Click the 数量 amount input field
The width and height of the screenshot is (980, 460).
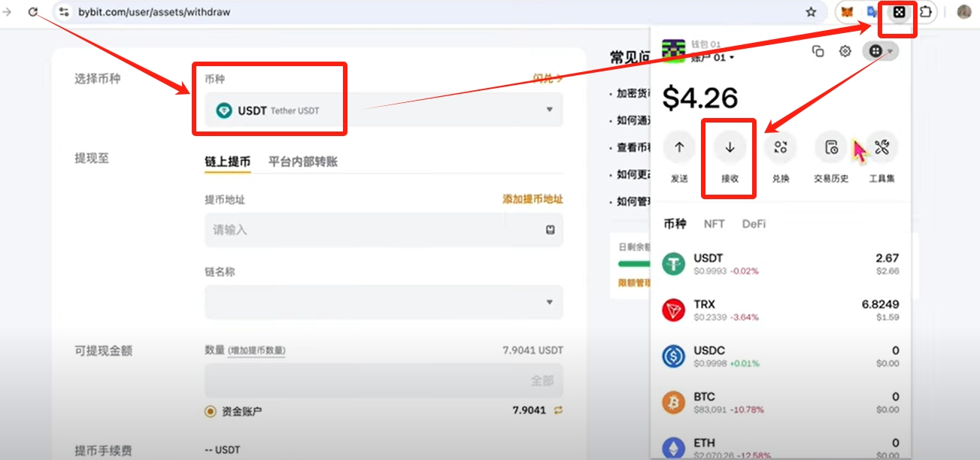[x=384, y=380]
